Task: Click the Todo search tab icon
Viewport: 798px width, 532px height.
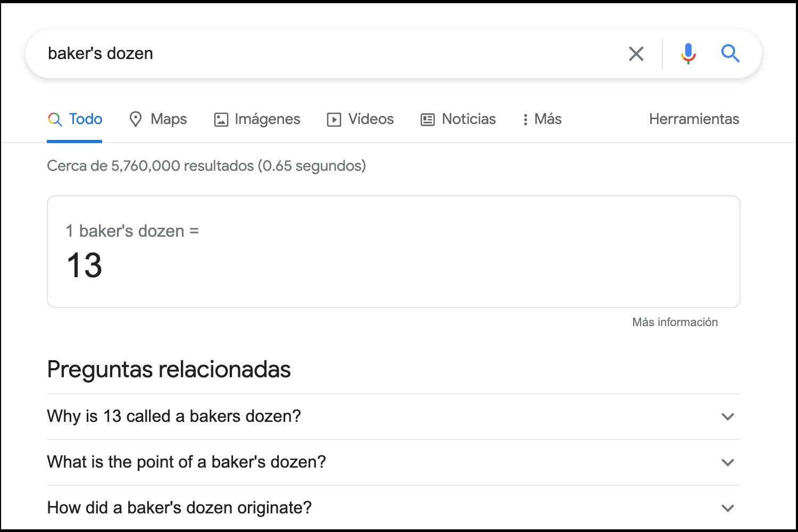Action: (x=55, y=119)
